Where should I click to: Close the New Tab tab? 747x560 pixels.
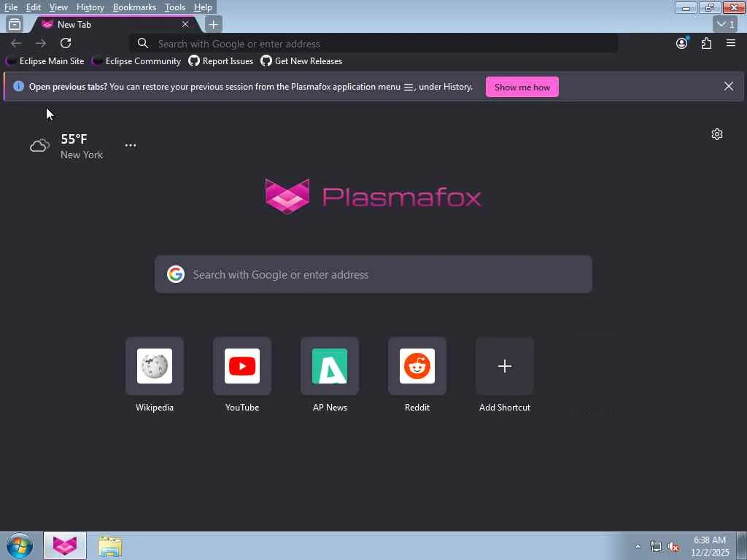click(x=185, y=24)
